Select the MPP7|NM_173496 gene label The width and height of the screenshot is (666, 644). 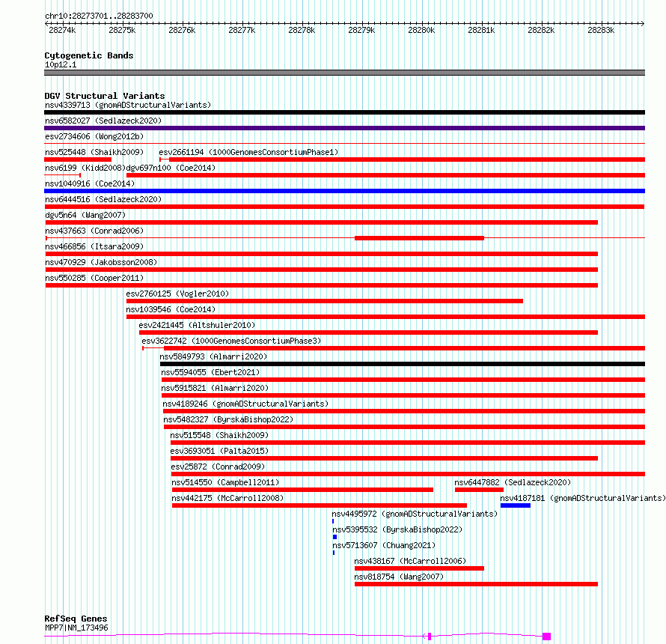(76, 628)
